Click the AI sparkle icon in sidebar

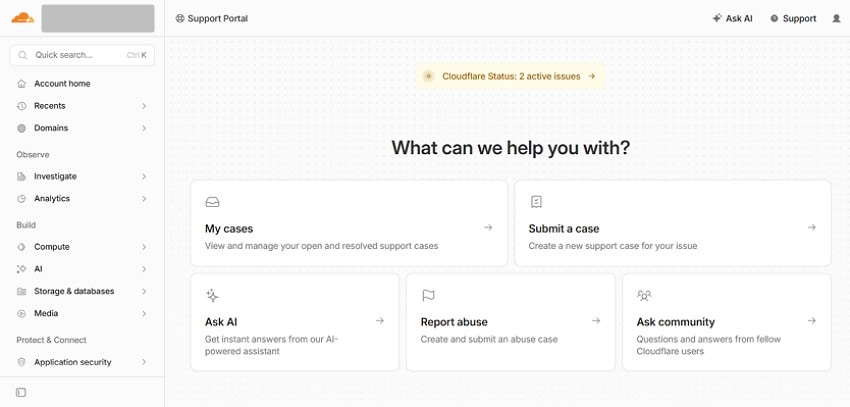coord(22,269)
